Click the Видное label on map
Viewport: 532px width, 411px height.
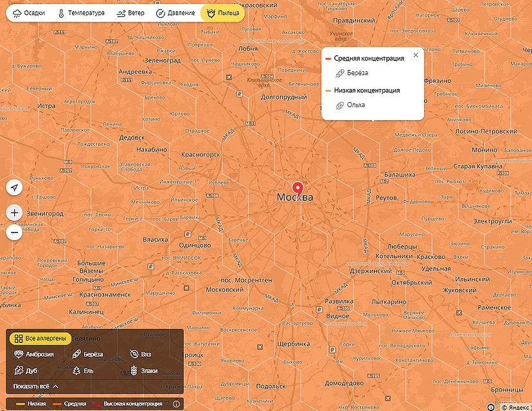tap(337, 316)
